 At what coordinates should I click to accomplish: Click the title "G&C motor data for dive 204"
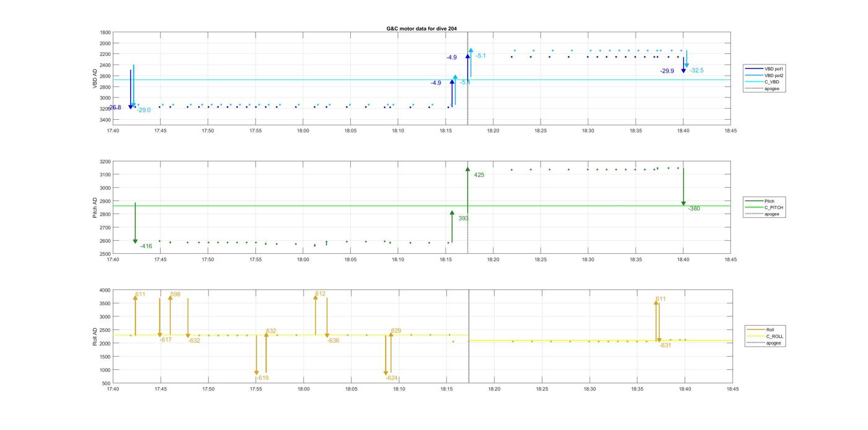(422, 29)
